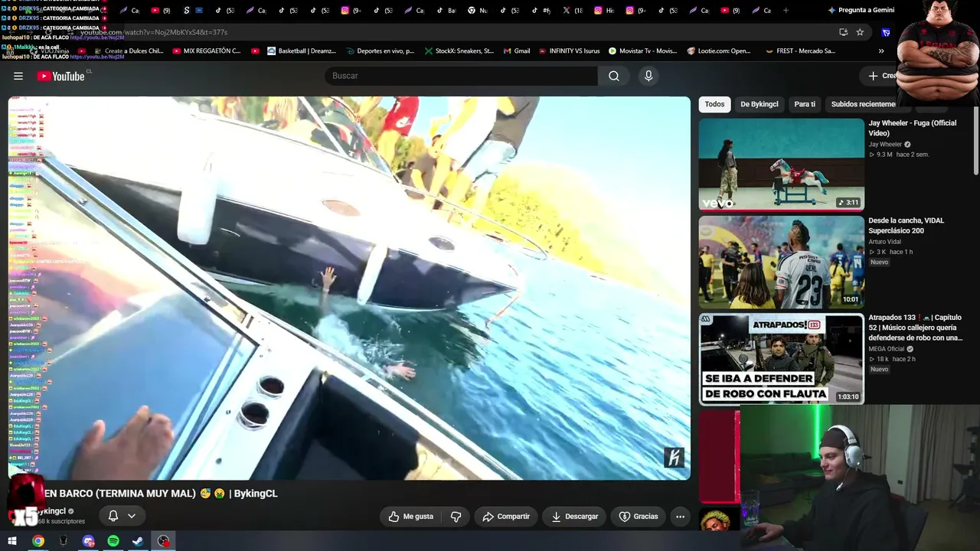
Task: Focus the Buscar search field
Action: pos(462,76)
